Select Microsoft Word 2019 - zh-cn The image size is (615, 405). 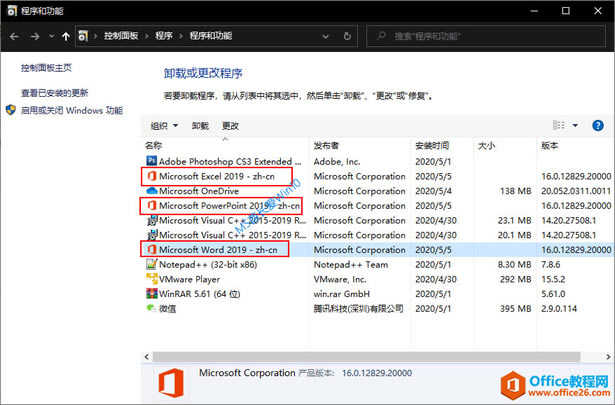[x=218, y=250]
